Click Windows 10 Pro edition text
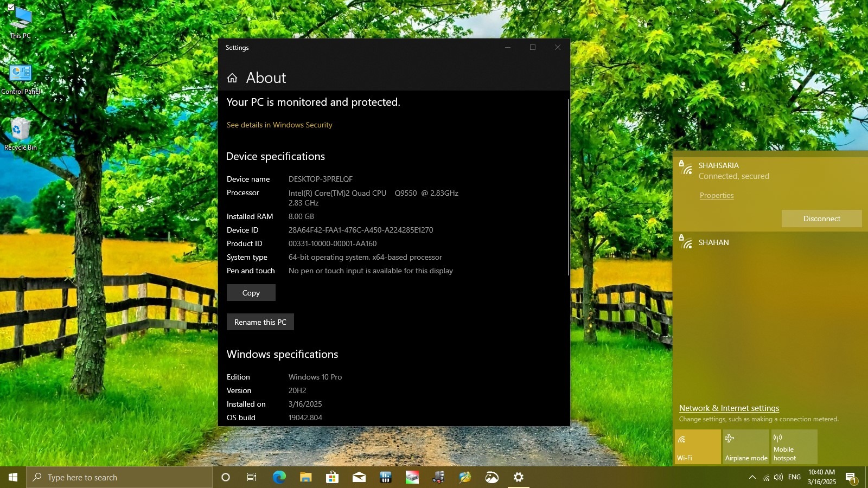868x488 pixels. [315, 377]
